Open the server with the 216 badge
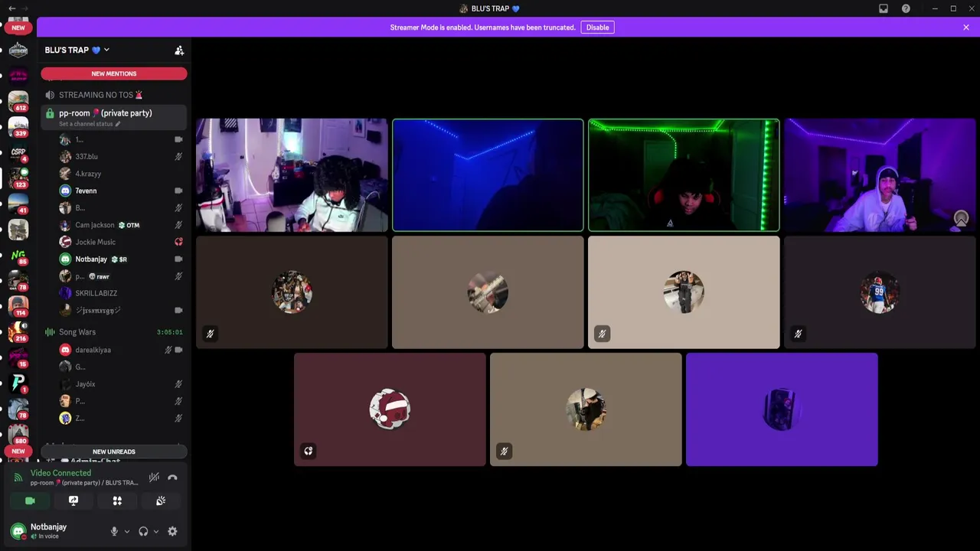This screenshot has width=980, height=551. coord(18,332)
